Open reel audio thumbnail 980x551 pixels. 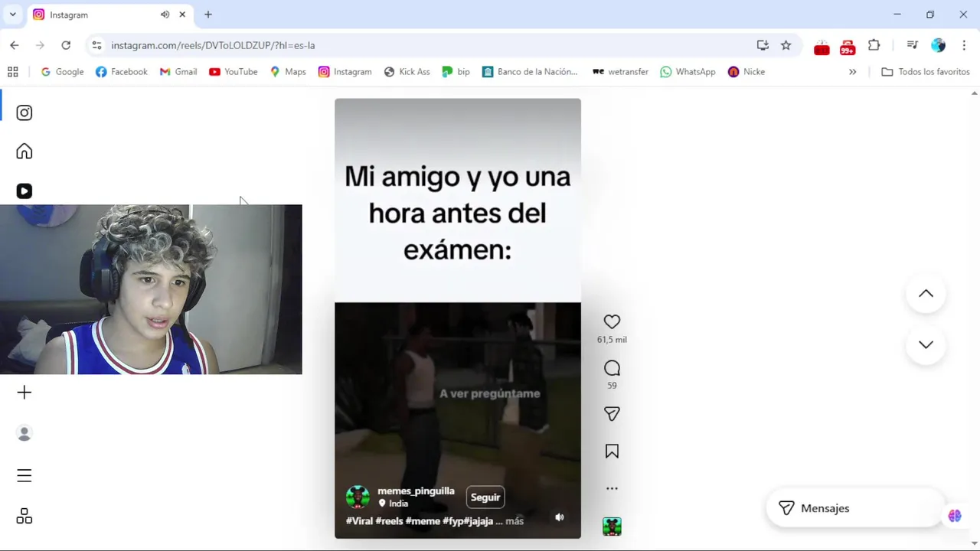612,527
